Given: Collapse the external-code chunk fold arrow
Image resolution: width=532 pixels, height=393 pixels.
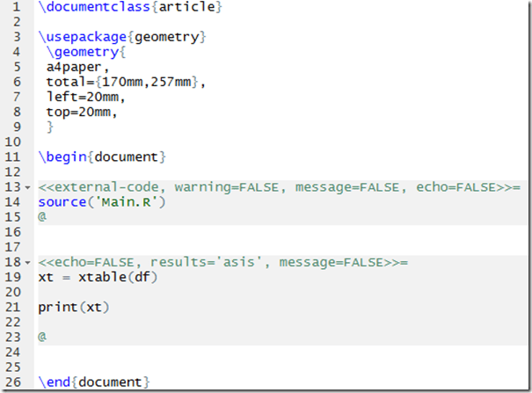Looking at the screenshot, I should [31, 187].
